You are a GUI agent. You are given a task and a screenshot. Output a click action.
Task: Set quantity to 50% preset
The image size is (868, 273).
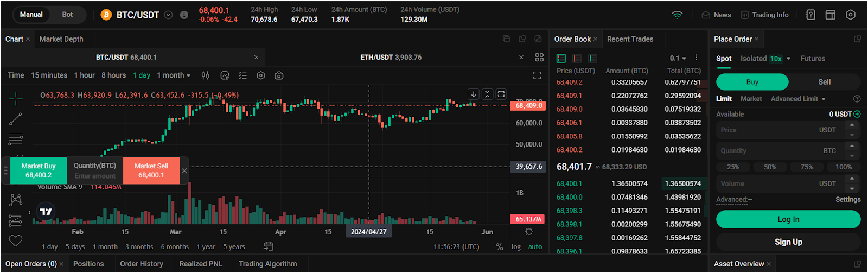coord(770,167)
